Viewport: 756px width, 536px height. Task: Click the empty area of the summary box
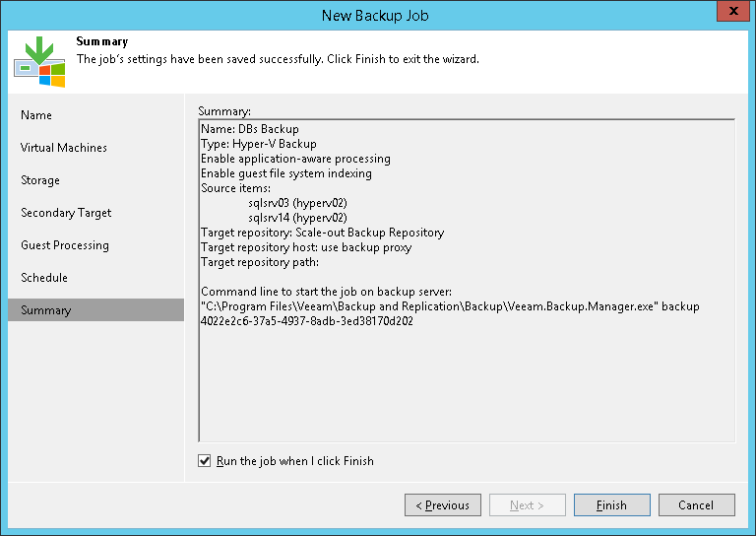(x=467, y=384)
